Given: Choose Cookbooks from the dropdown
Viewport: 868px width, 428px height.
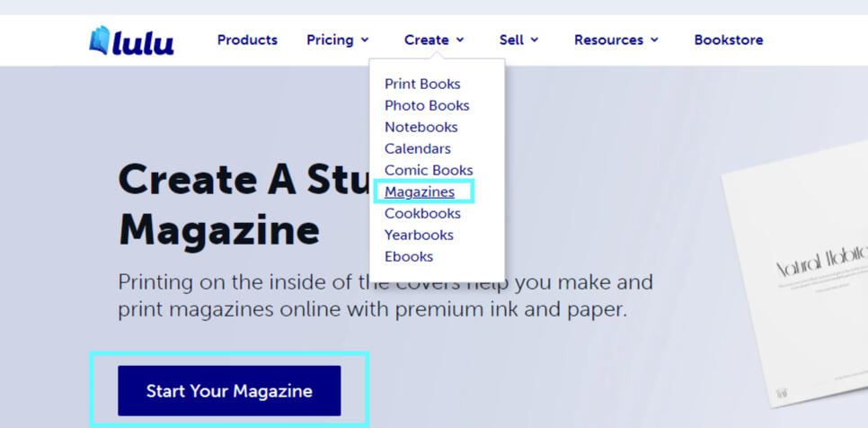Looking at the screenshot, I should tap(422, 214).
